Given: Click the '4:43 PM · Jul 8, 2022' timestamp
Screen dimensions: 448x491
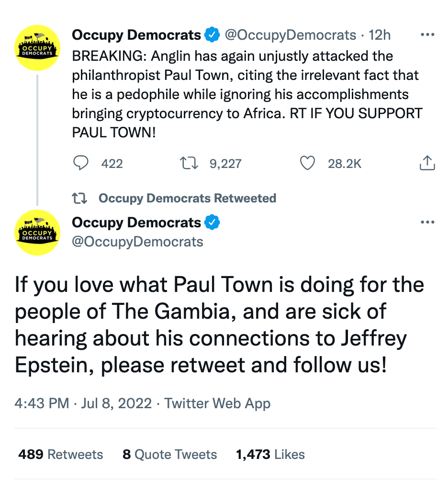Looking at the screenshot, I should tap(83, 403).
